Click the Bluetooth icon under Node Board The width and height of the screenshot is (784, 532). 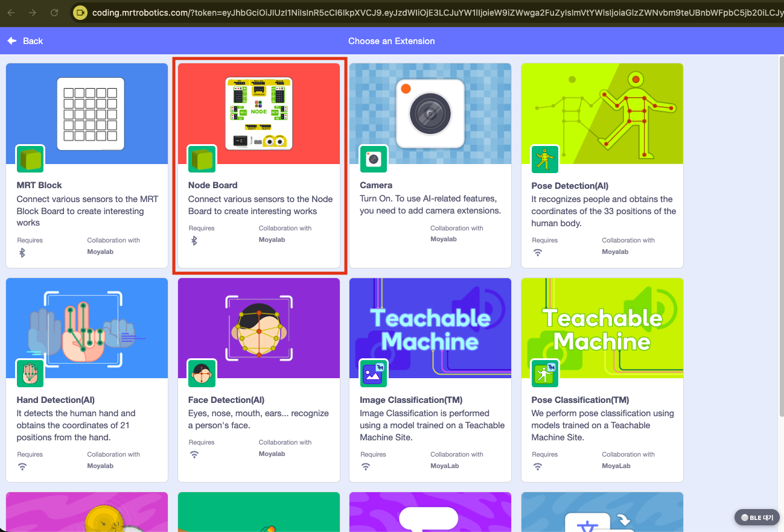(x=194, y=241)
